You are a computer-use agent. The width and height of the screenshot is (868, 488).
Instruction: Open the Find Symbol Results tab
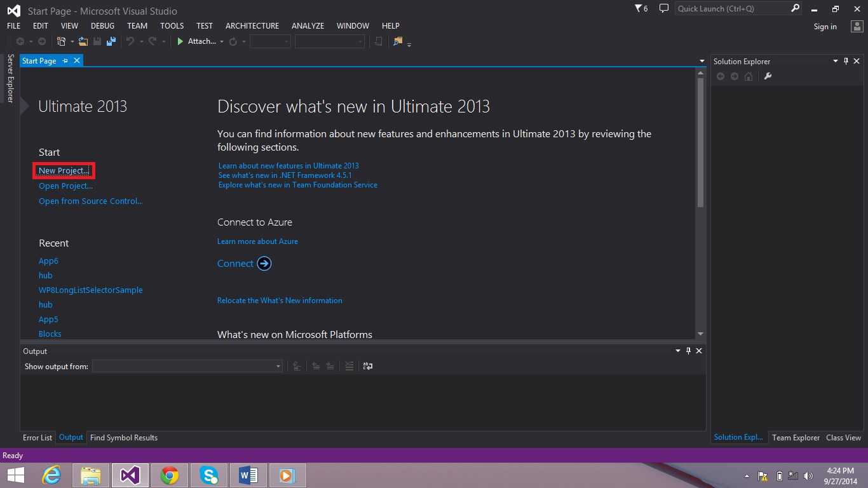[124, 438]
